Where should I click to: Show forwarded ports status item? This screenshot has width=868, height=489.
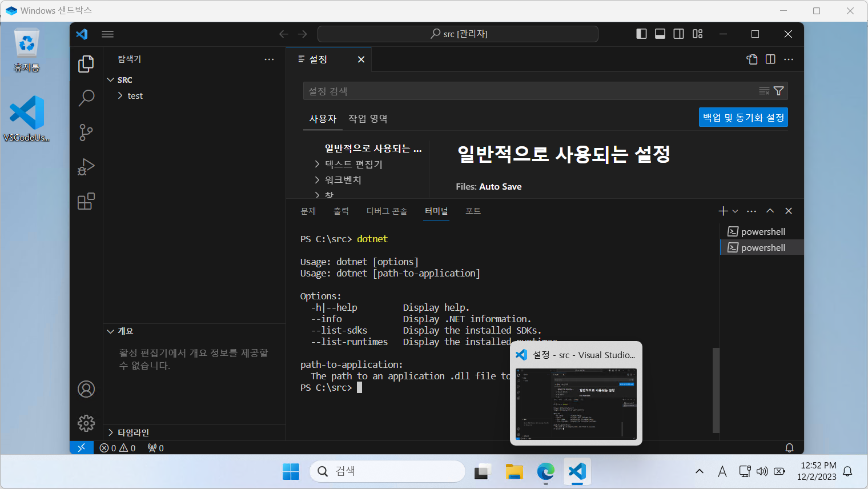tap(156, 448)
